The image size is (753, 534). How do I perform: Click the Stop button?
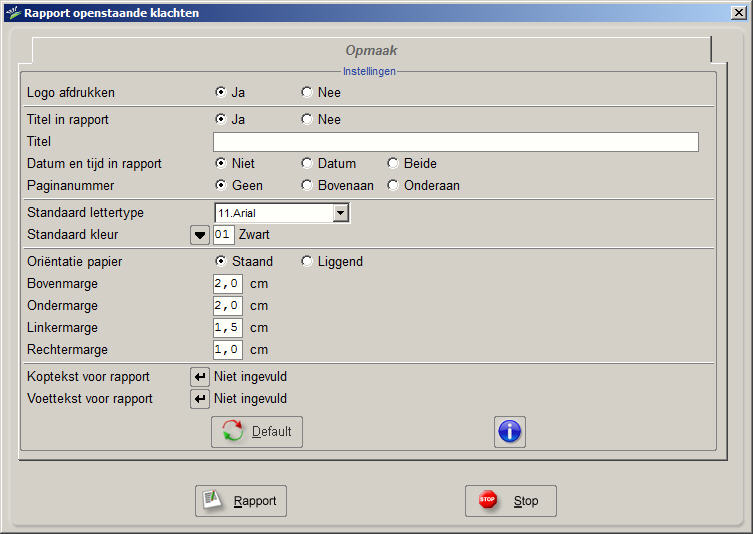pyautogui.click(x=510, y=501)
